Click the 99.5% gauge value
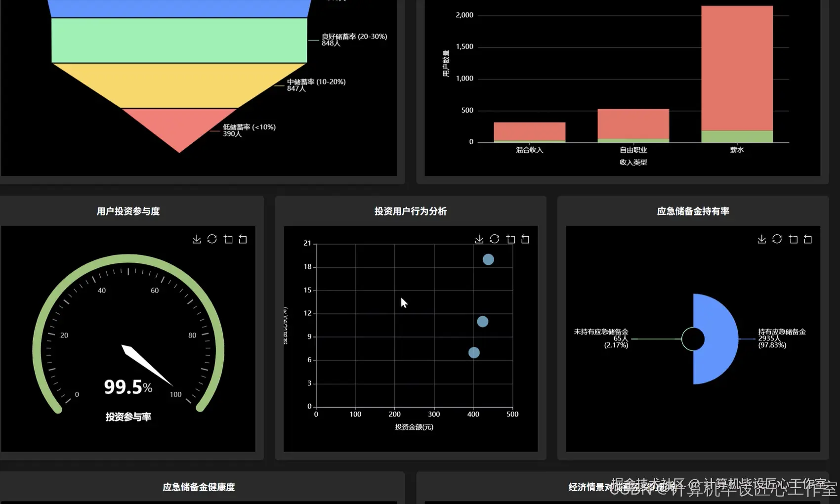The image size is (840, 504). pyautogui.click(x=128, y=387)
